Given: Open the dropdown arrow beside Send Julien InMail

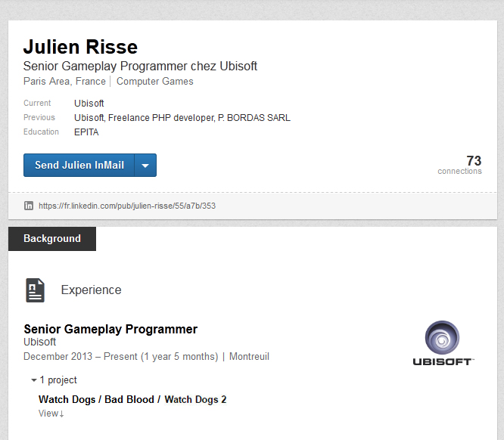Looking at the screenshot, I should pos(145,165).
